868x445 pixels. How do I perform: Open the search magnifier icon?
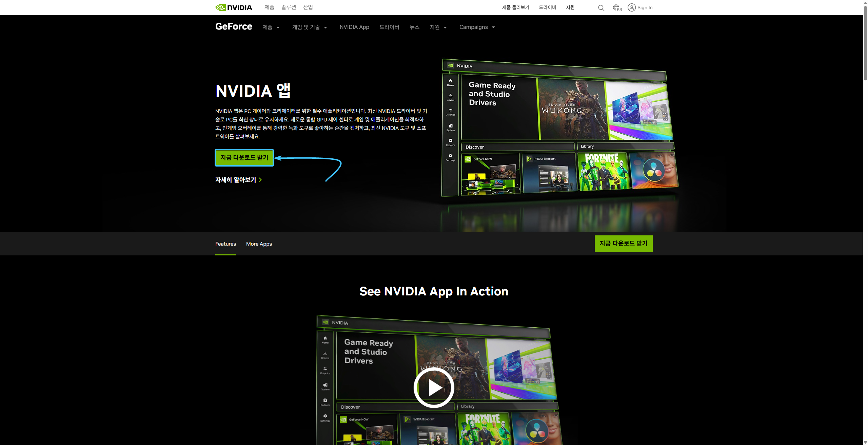(601, 8)
